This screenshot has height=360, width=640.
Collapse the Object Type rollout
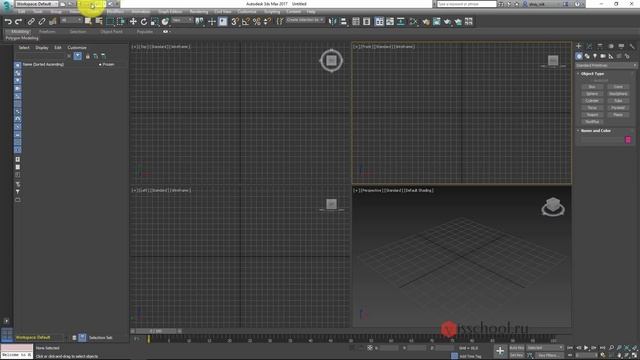coord(592,74)
